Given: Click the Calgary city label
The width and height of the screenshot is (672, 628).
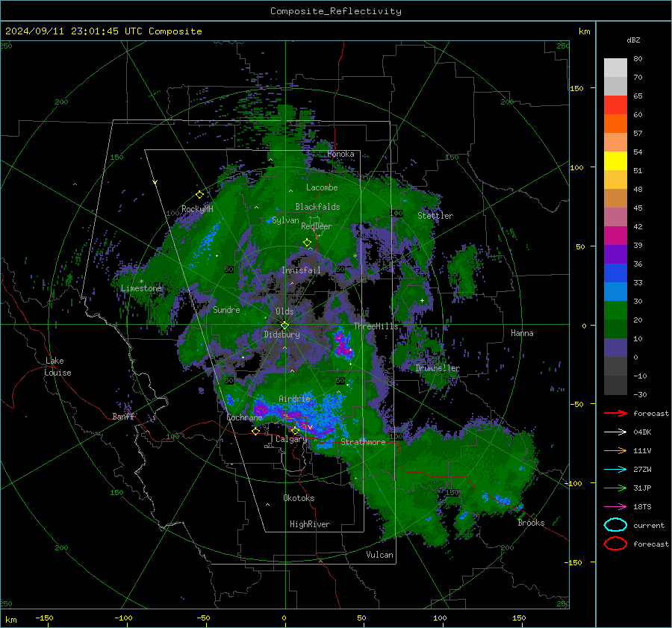Looking at the screenshot, I should click(291, 439).
